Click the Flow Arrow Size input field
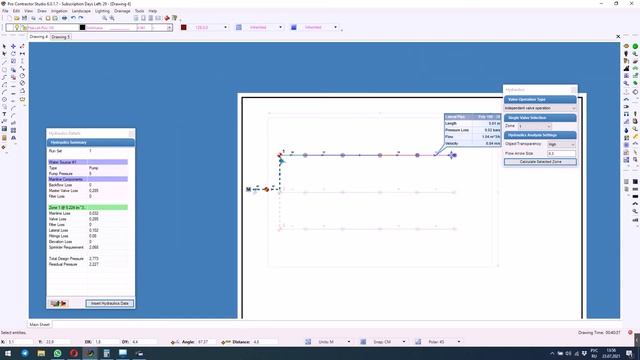Screen dimensions: 640x360 (x=561, y=153)
